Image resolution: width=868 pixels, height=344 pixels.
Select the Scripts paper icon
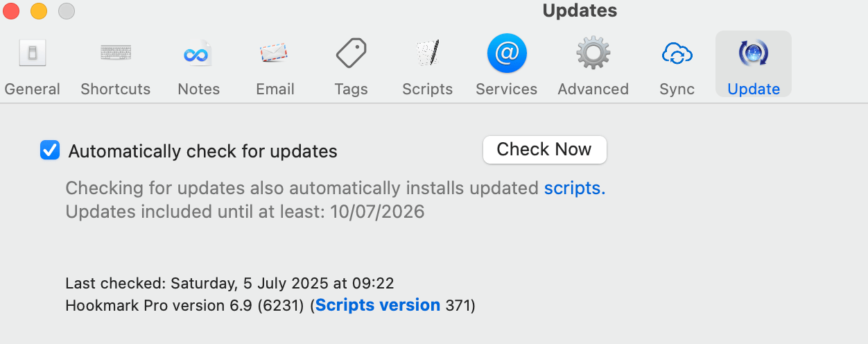428,53
